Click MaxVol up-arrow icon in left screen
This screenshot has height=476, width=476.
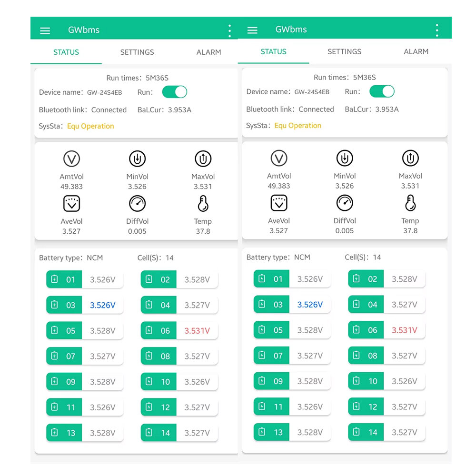pyautogui.click(x=203, y=159)
